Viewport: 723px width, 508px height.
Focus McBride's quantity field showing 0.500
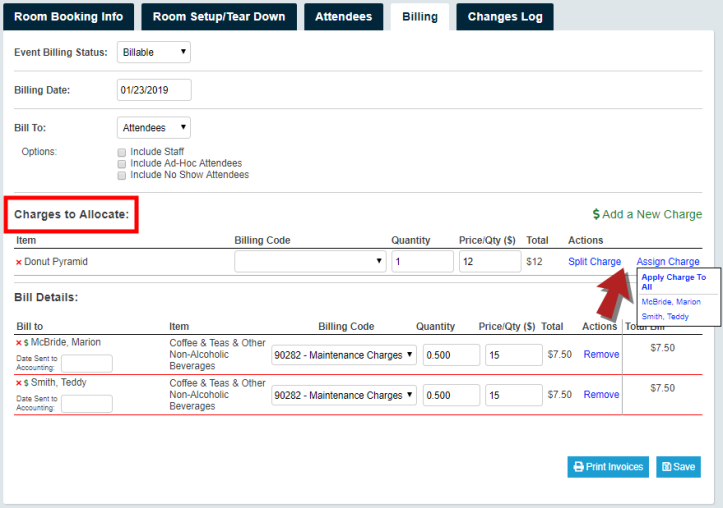tap(451, 355)
